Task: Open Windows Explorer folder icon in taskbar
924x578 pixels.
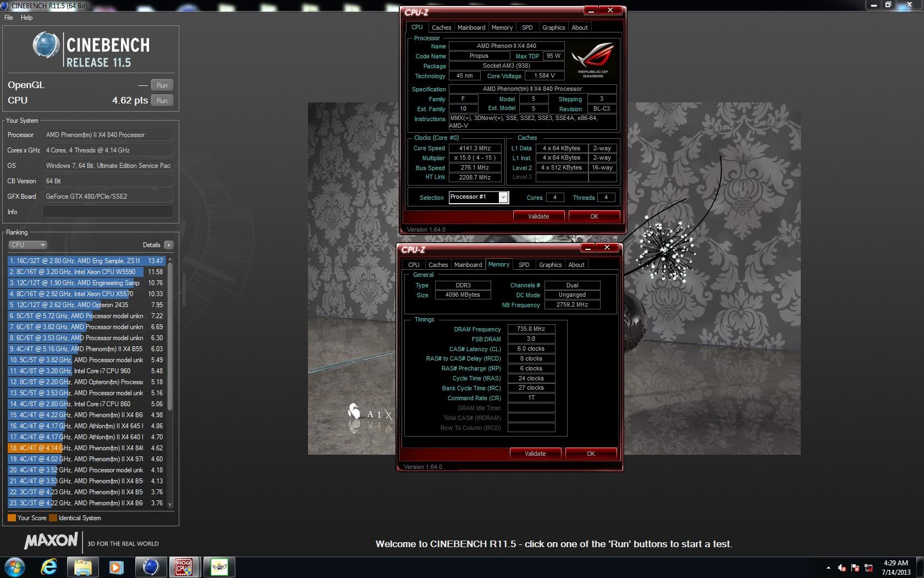Action: (82, 567)
